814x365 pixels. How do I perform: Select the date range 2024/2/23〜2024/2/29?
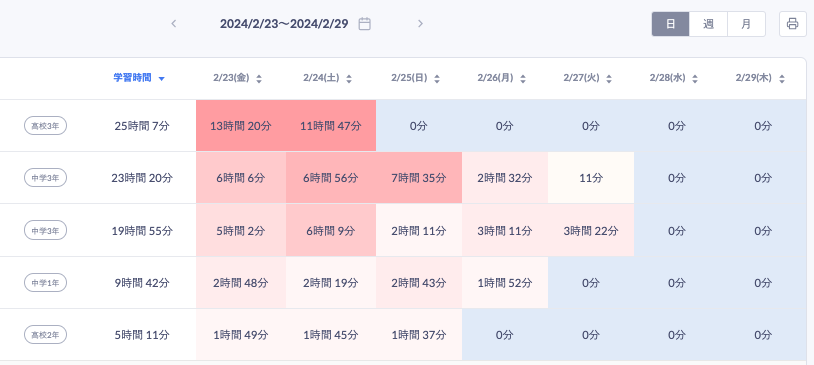point(284,24)
